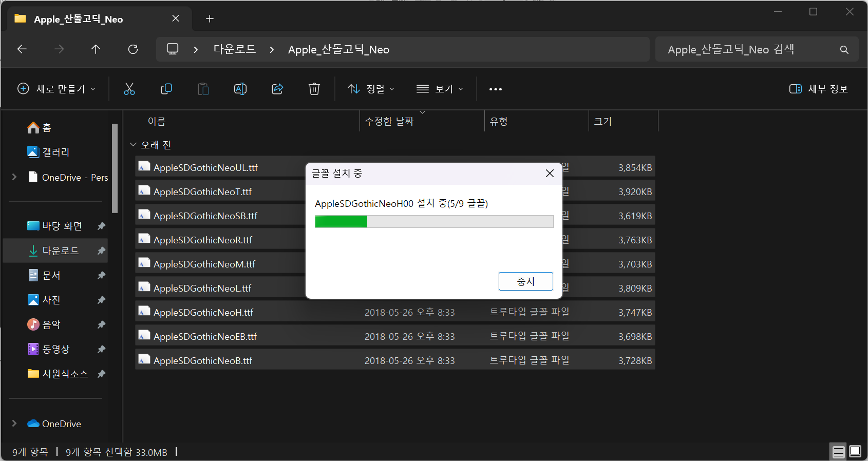Click the Paste clipboard icon
Image resolution: width=868 pixels, height=461 pixels.
click(203, 89)
